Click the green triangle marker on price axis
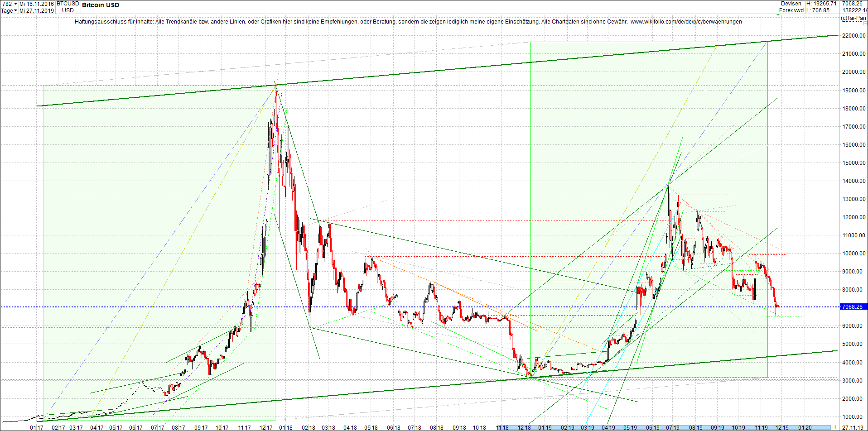Image resolution: width=868 pixels, height=431 pixels. pos(778,15)
